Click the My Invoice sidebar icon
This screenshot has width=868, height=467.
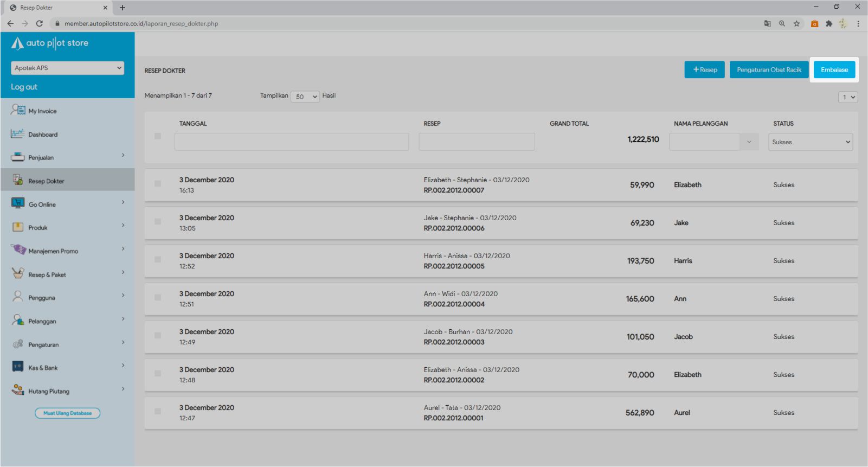click(x=18, y=110)
